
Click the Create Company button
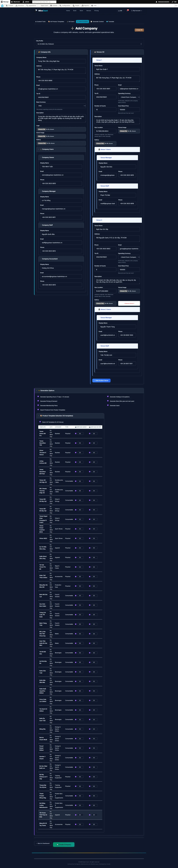tap(64, 844)
